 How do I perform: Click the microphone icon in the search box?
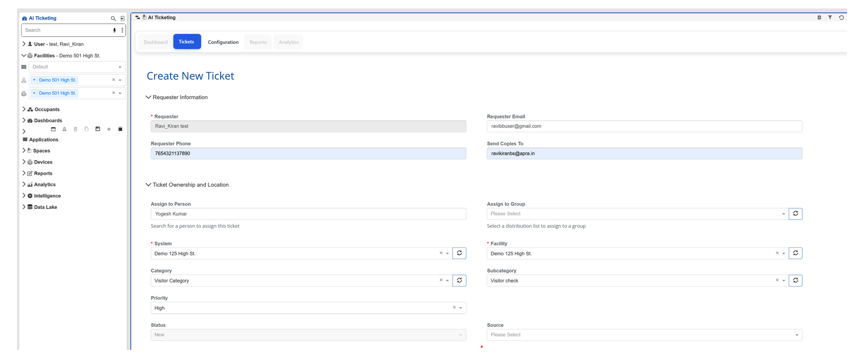point(114,30)
